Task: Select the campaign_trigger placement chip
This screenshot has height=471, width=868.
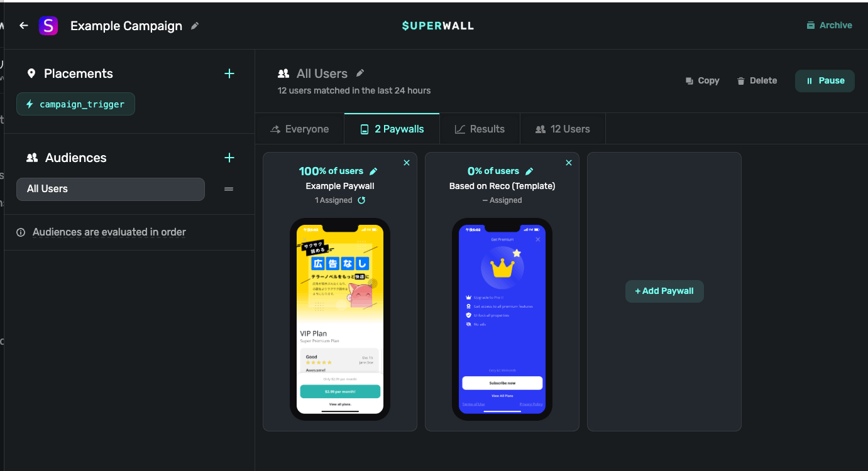Action: pyautogui.click(x=75, y=104)
